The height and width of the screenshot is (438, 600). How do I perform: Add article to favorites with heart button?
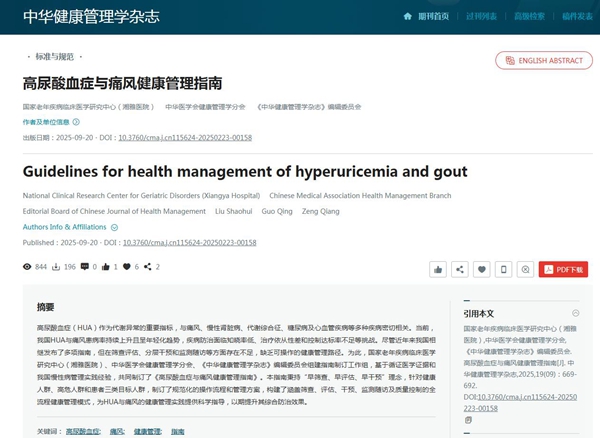pos(482,269)
